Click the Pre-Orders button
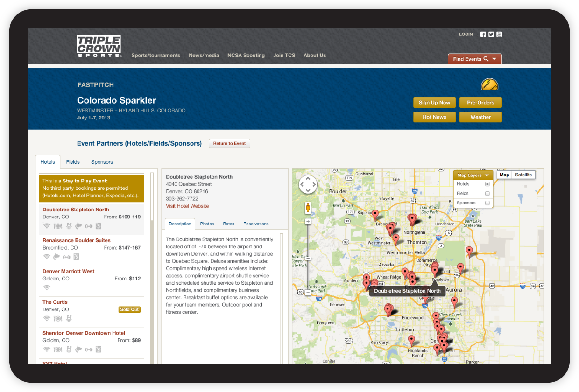This screenshot has height=392, width=579. coord(480,103)
